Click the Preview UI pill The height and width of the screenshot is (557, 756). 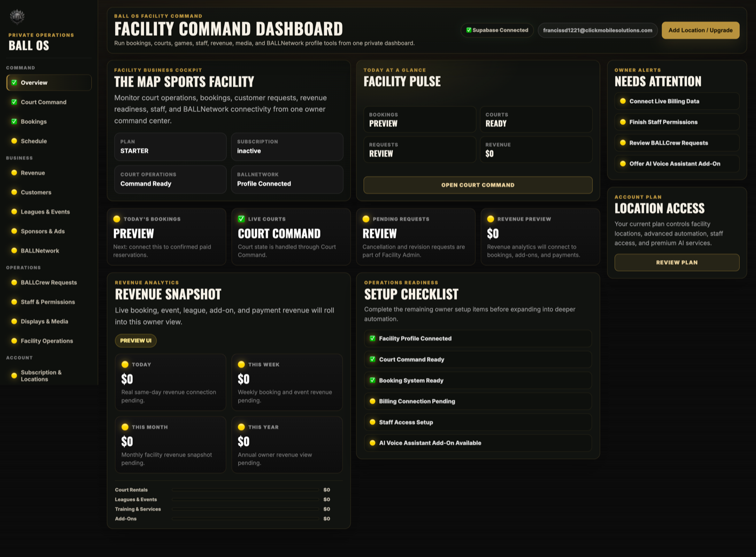[136, 340]
